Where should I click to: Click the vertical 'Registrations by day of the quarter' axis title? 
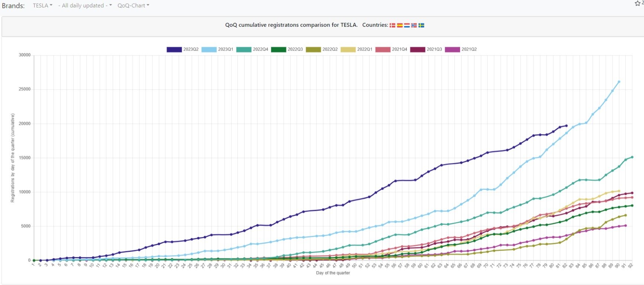pyautogui.click(x=13, y=158)
